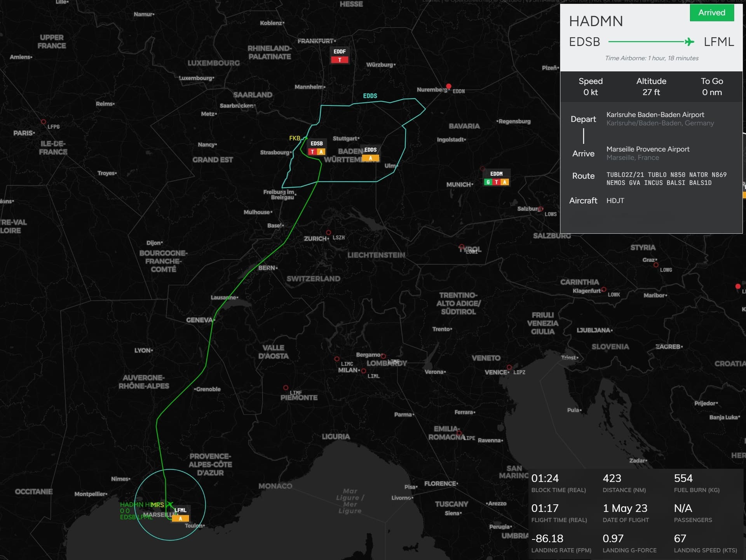Screen dimensions: 746x560
Task: Click the LSZH airport circle marker near Zurich
Action: (329, 232)
